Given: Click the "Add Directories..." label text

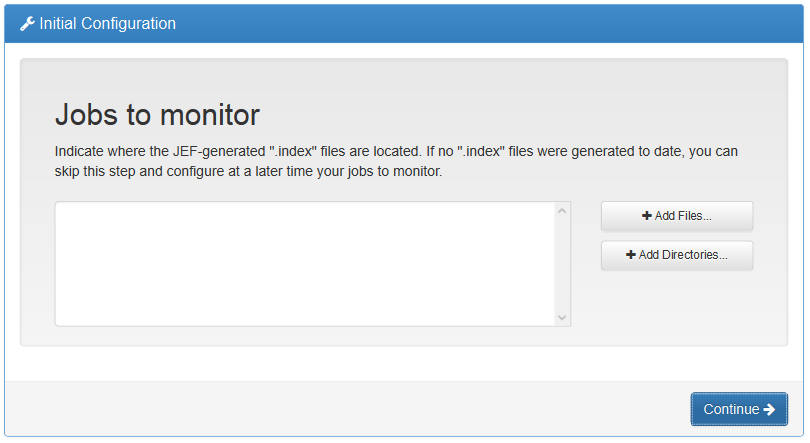Looking at the screenshot, I should pos(683,255).
